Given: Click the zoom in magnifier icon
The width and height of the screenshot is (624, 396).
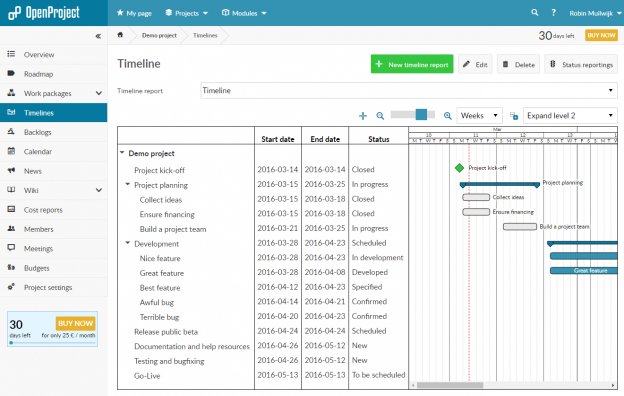Looking at the screenshot, I should pos(448,116).
